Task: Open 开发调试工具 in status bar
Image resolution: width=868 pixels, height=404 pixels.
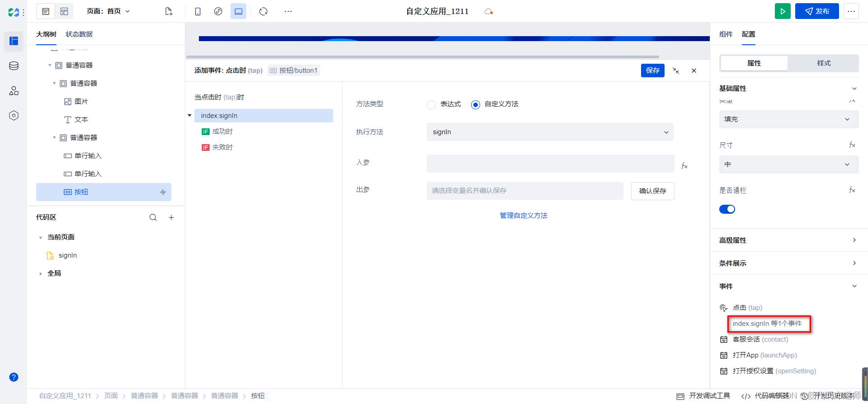Action: (x=703, y=396)
